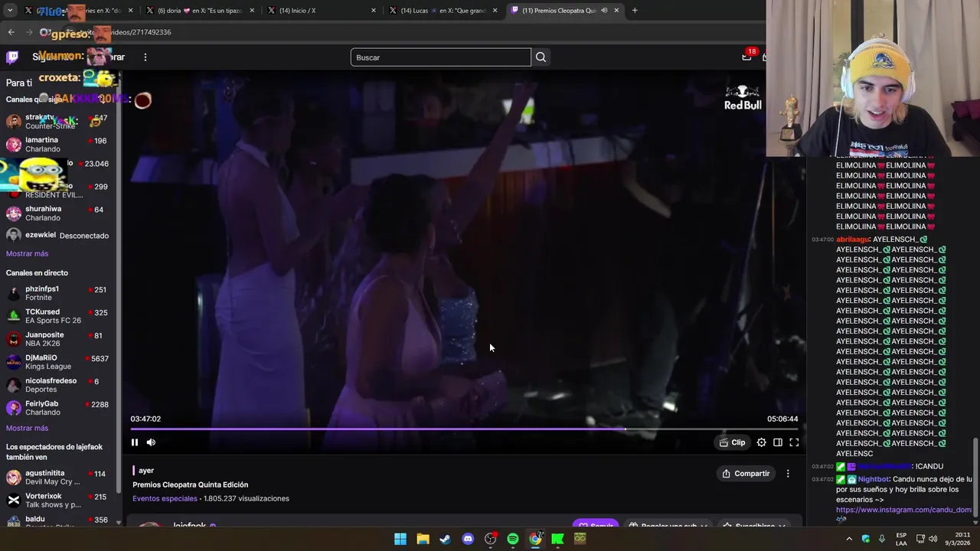This screenshot has width=980, height=551.
Task: Click the search magnifier button
Action: click(x=541, y=57)
